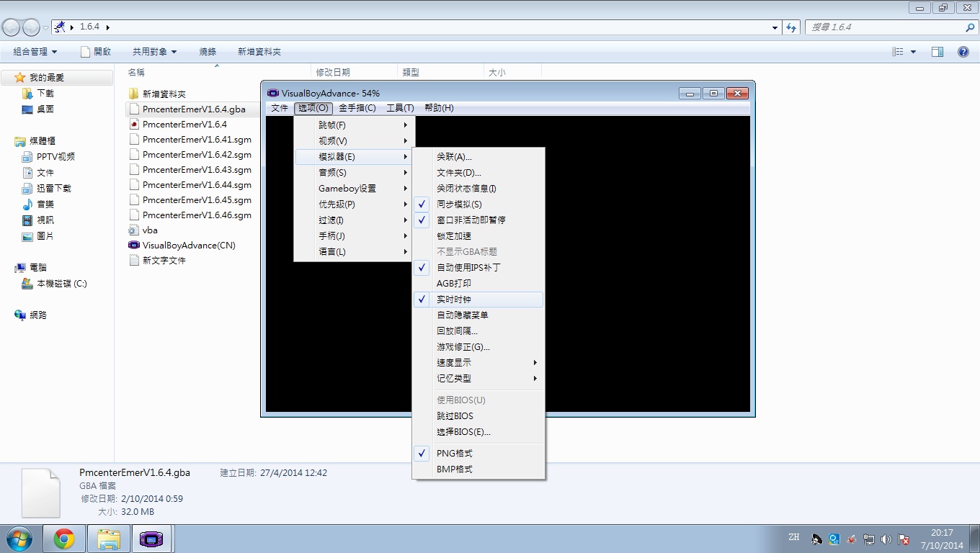
Task: Open 迅雷下載 library in sidebar
Action: point(47,188)
